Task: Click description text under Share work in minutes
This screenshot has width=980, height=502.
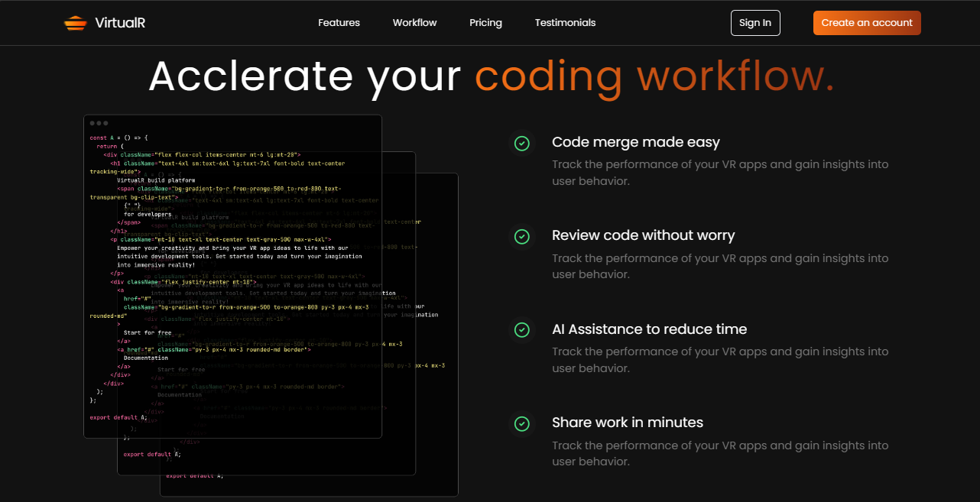Action: click(x=720, y=454)
